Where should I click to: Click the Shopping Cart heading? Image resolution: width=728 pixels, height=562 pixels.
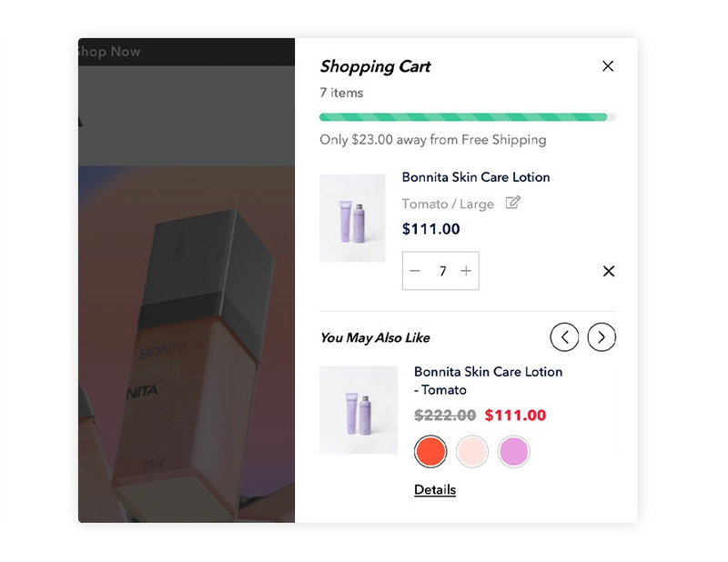click(x=375, y=66)
